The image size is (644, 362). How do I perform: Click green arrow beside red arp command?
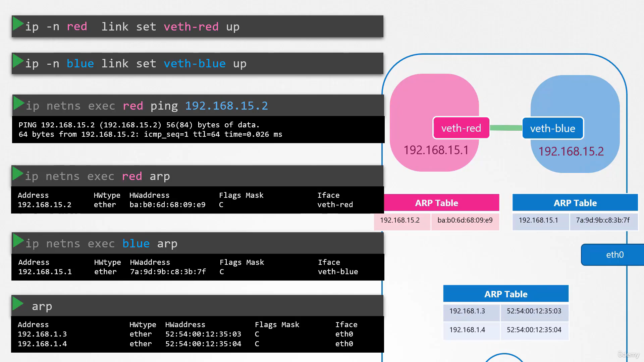pos(18,174)
